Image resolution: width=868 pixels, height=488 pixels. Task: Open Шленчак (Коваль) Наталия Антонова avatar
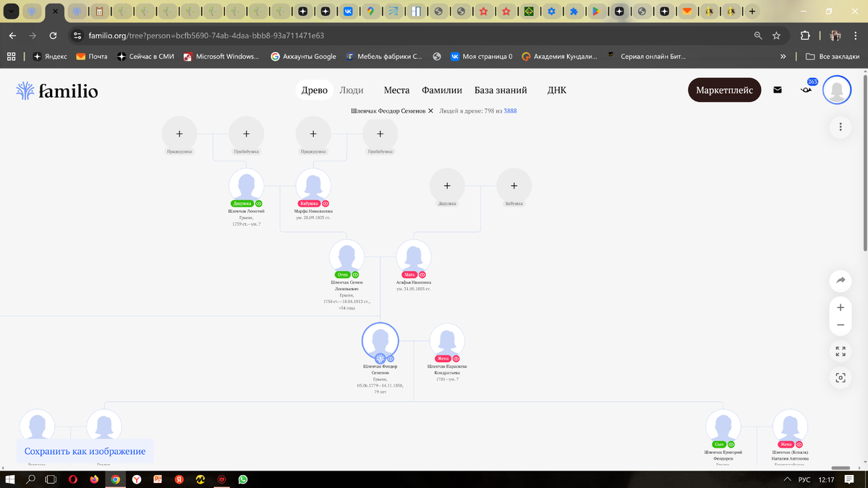(790, 427)
